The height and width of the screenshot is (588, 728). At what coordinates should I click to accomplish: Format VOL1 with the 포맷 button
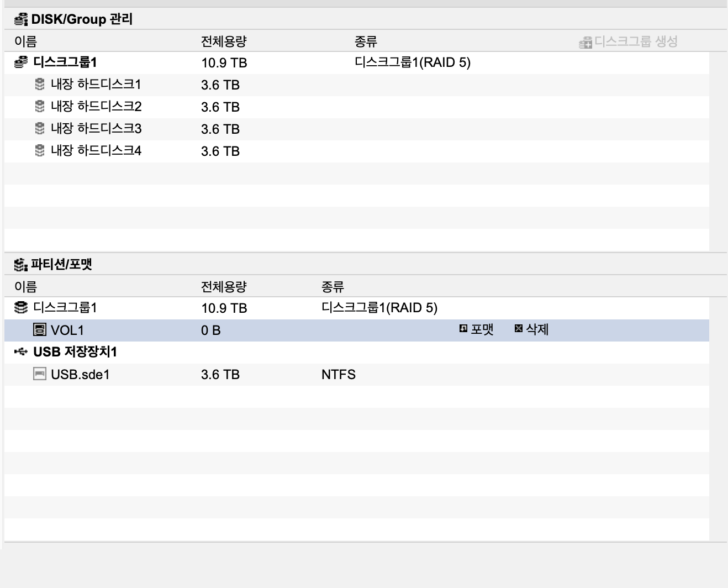[x=476, y=329]
